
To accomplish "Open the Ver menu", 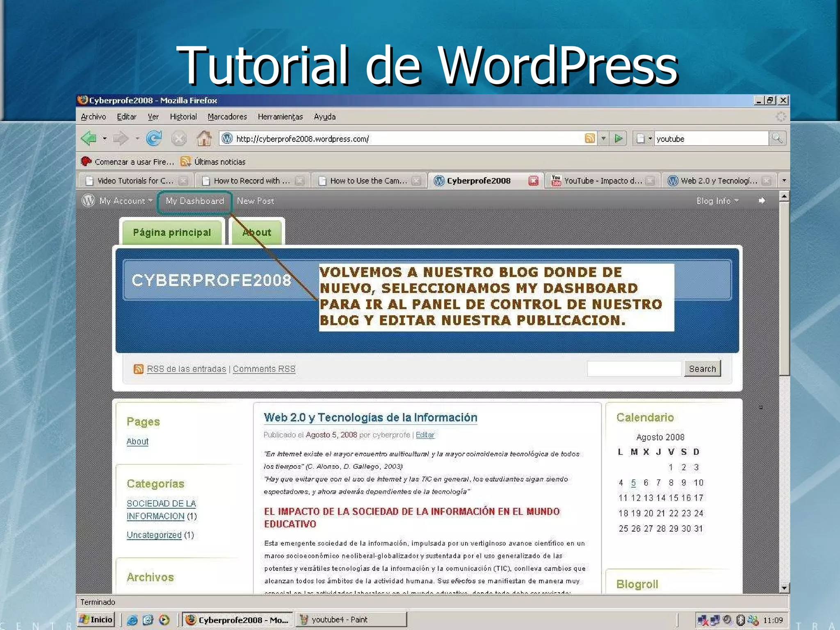I will 153,117.
